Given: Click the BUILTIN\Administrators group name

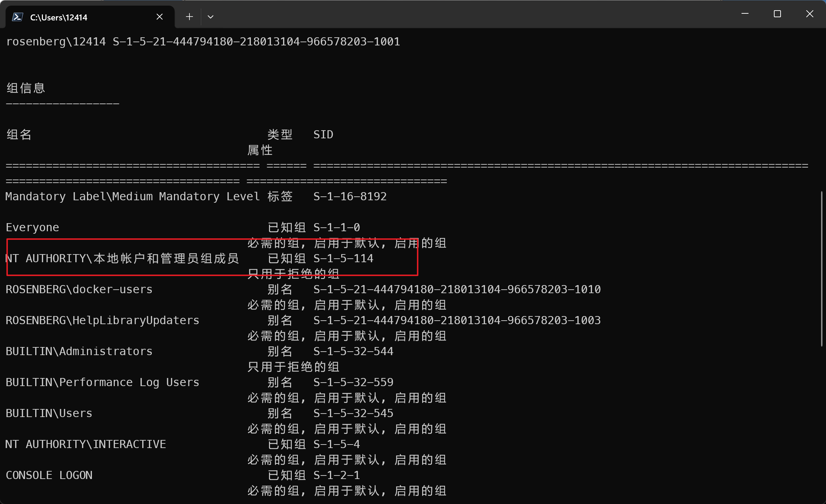Looking at the screenshot, I should pos(79,352).
